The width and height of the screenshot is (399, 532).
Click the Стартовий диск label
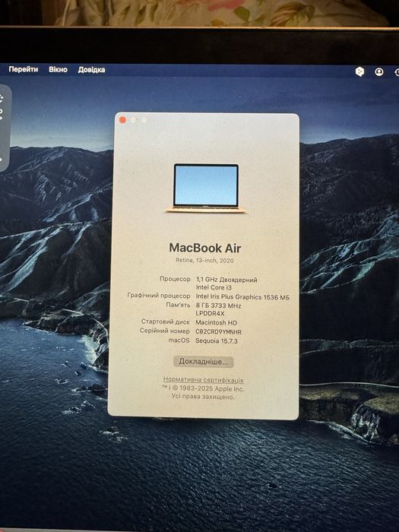coord(165,321)
